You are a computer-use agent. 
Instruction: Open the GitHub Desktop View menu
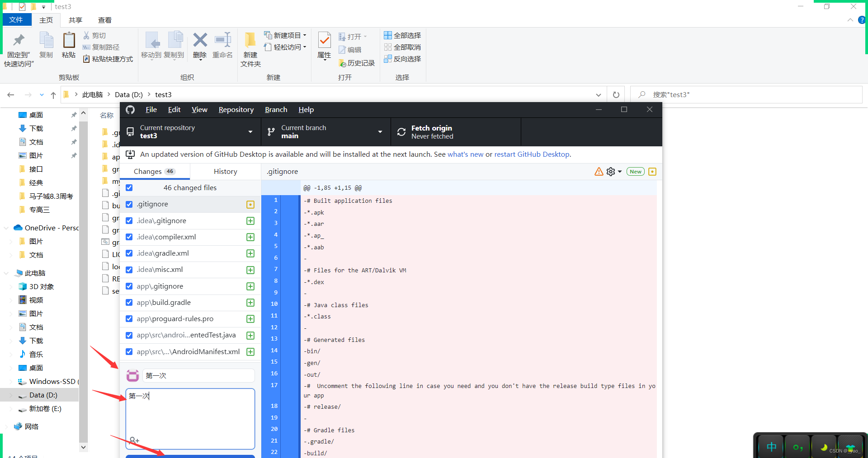199,110
